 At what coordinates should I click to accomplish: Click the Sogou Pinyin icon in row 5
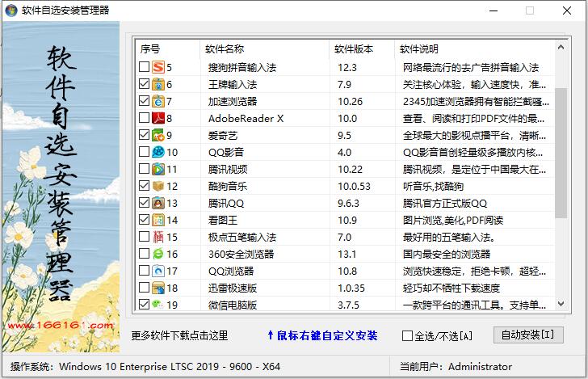pyautogui.click(x=158, y=67)
